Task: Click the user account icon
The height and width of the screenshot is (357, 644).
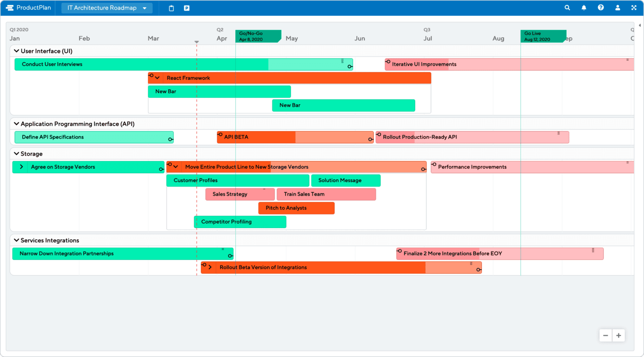Action: (617, 8)
